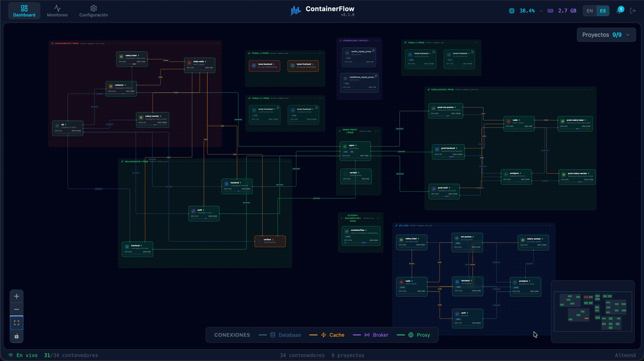Image resolution: width=644 pixels, height=361 pixels.
Task: Select the nginx node icon
Action: tap(345, 146)
